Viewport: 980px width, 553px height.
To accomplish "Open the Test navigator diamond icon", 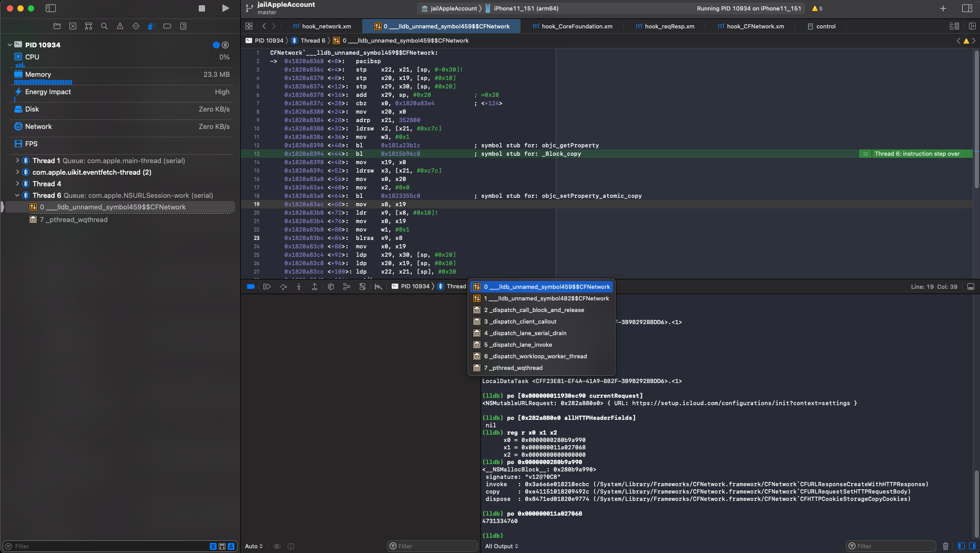I will [x=136, y=26].
